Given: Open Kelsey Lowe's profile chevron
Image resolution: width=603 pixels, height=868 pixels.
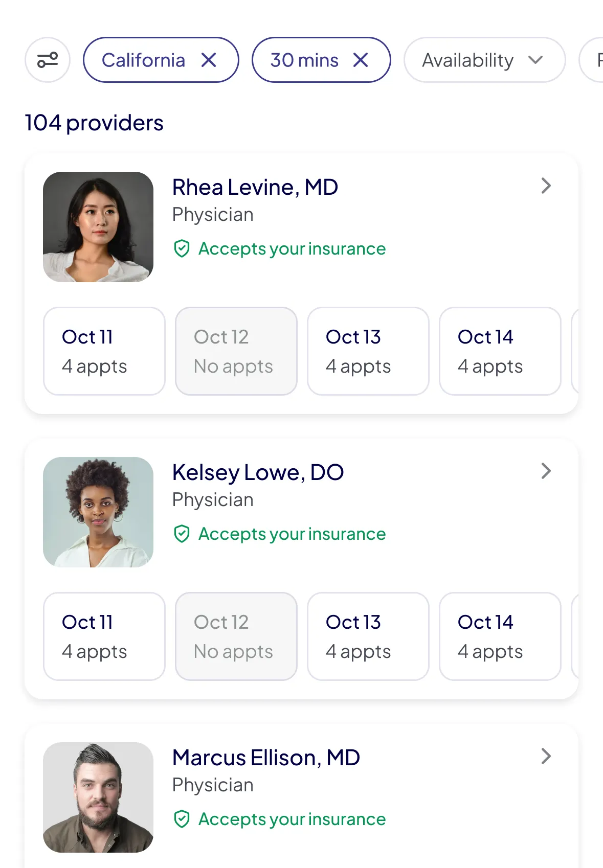Looking at the screenshot, I should click(546, 471).
